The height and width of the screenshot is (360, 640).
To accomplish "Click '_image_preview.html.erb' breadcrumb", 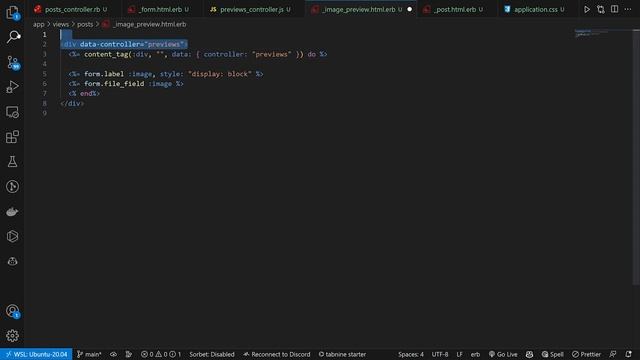I will coord(149,24).
